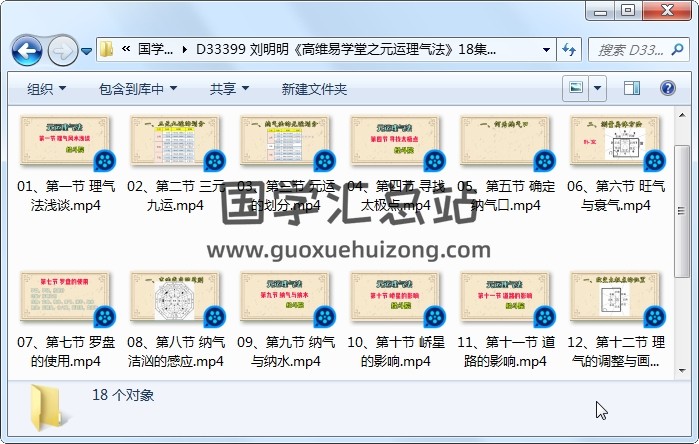Click scrollbar up arrow in file list
This screenshot has width=699, height=444.
coord(682,115)
